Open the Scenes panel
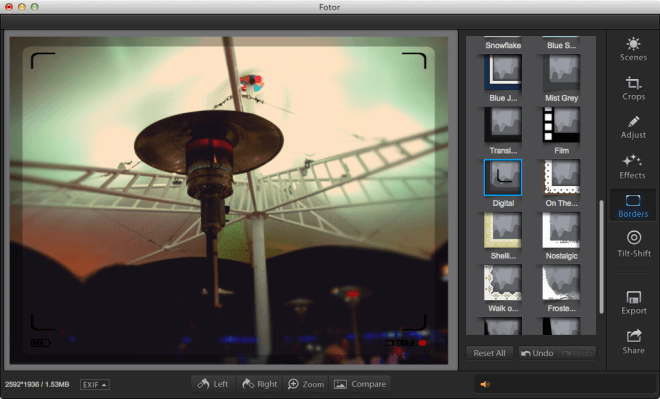660x399 pixels. (x=633, y=49)
